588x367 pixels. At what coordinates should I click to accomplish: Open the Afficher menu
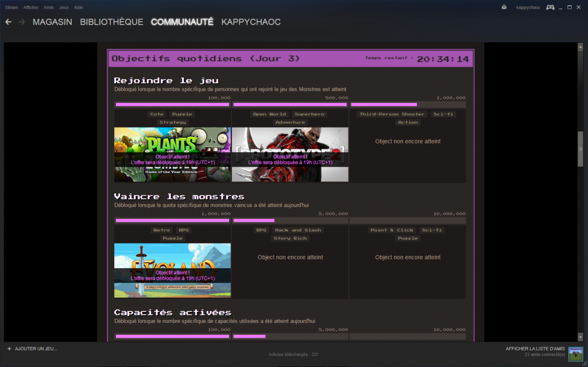click(x=30, y=7)
